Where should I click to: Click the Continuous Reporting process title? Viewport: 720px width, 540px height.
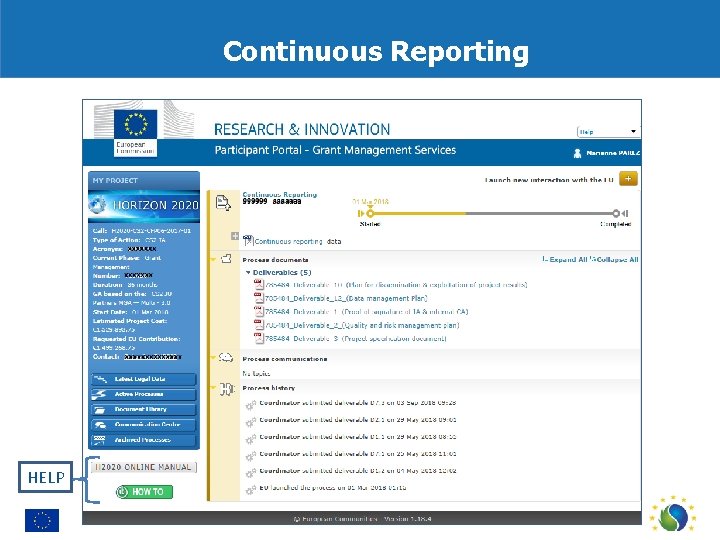coord(280,194)
